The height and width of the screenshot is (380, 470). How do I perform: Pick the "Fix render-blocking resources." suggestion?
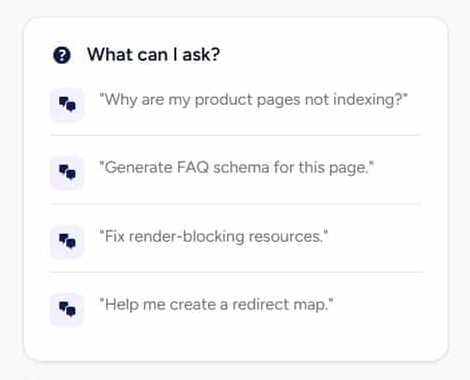214,236
